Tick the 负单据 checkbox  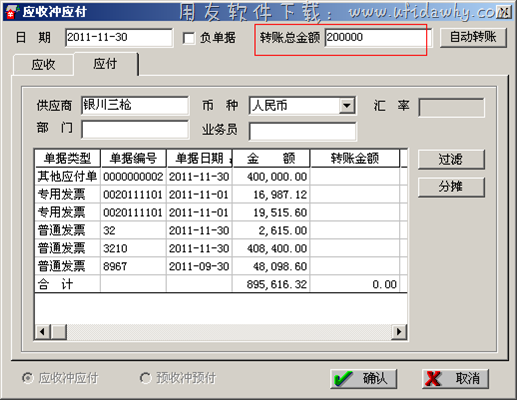point(189,38)
